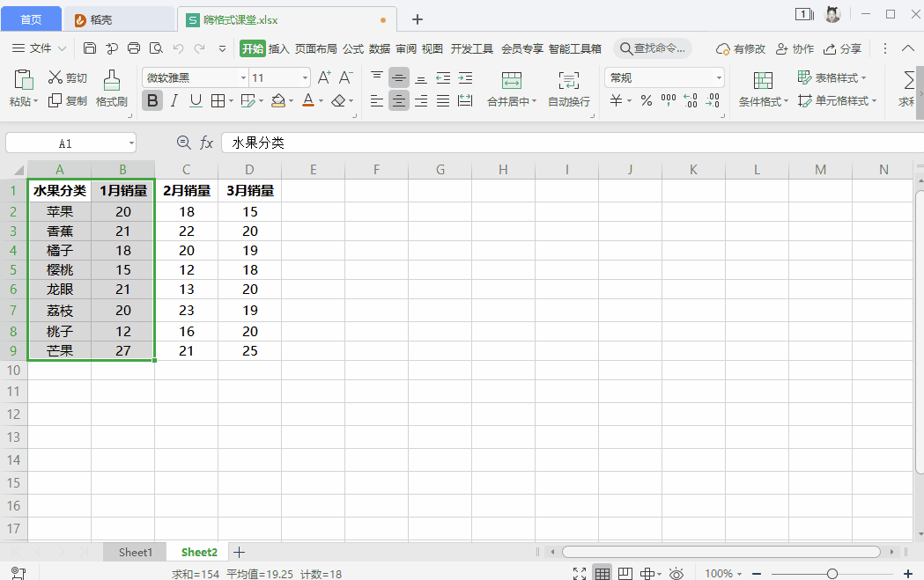Open the 插入 (Insert) ribbon tab
924x580 pixels.
tap(279, 48)
